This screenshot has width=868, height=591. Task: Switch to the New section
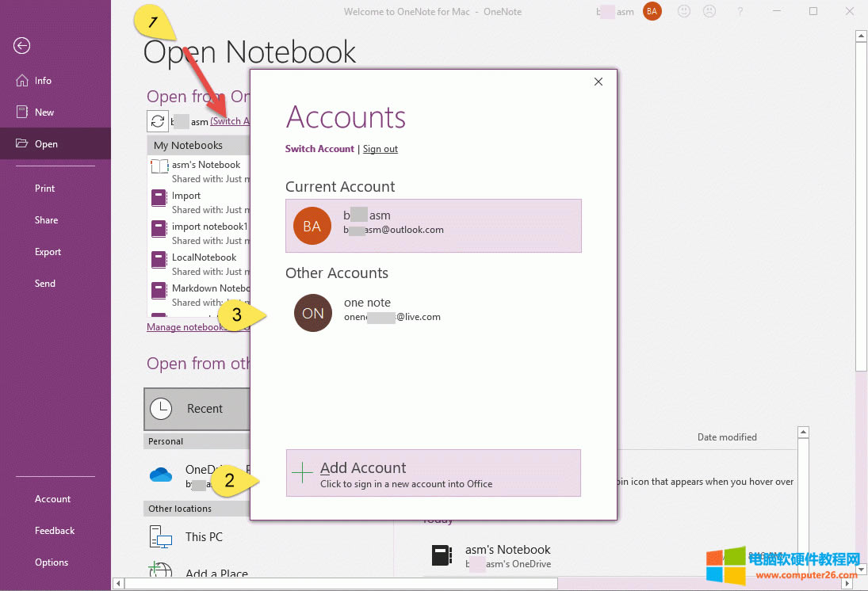click(x=41, y=112)
